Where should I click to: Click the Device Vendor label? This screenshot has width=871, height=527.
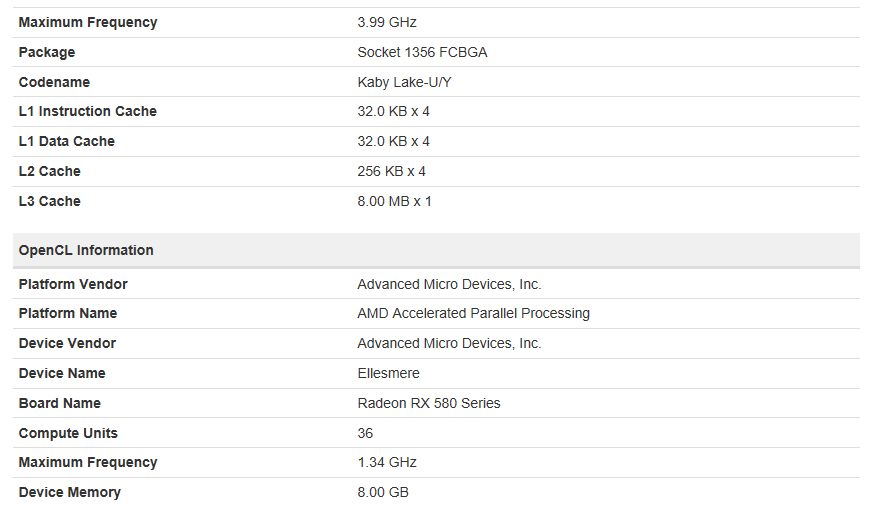tap(67, 343)
